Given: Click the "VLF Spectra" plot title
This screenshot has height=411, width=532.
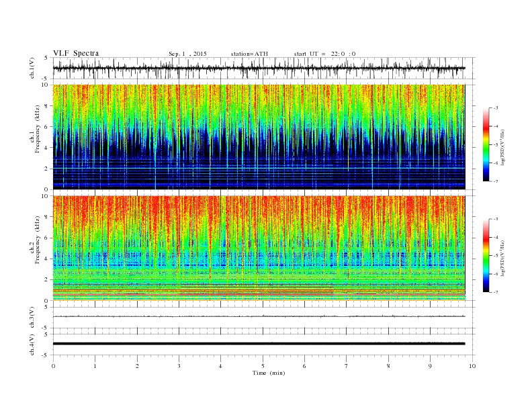Looking at the screenshot, I should pos(76,53).
